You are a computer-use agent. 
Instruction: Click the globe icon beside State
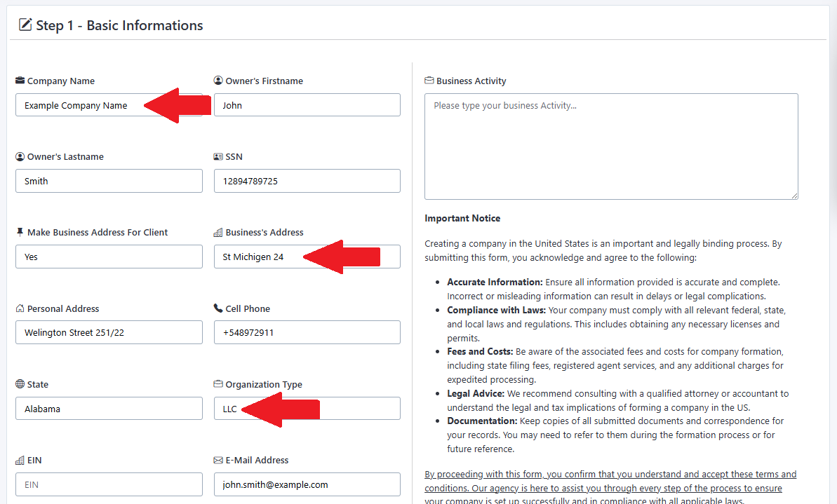pyautogui.click(x=20, y=384)
